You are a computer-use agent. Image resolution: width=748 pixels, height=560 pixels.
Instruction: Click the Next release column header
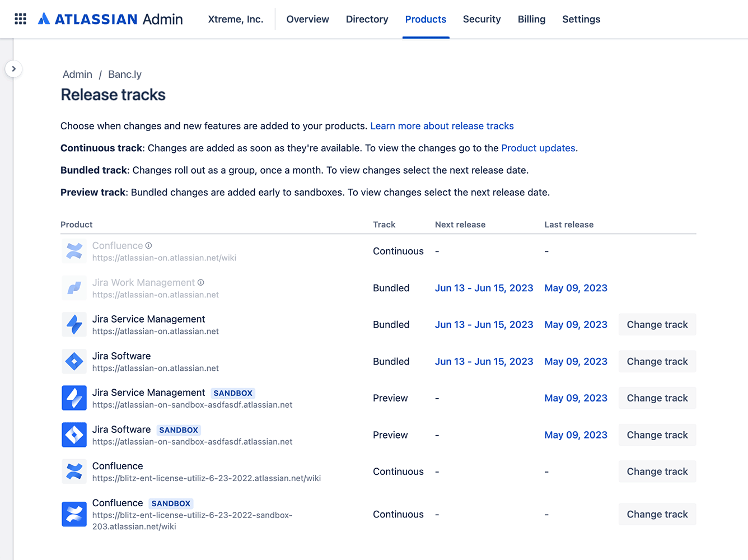pos(460,225)
